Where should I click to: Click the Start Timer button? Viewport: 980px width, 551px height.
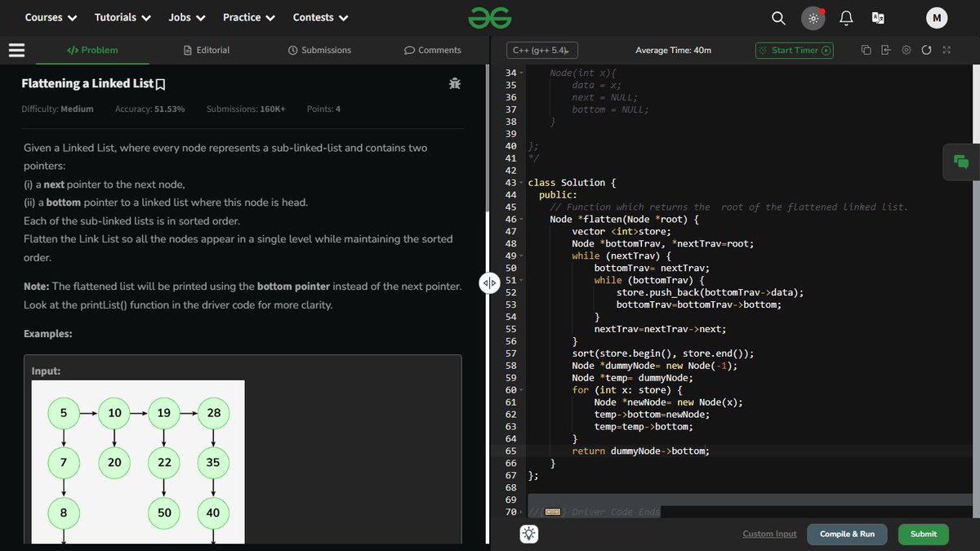point(795,50)
